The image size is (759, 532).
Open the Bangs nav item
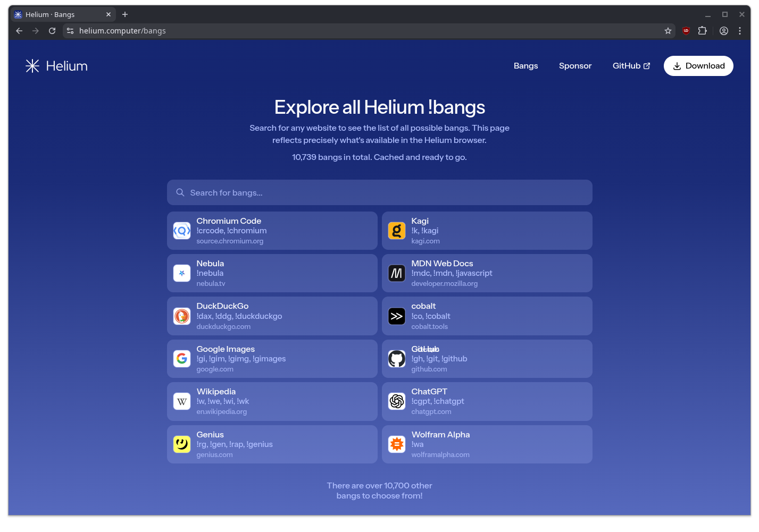tap(526, 66)
